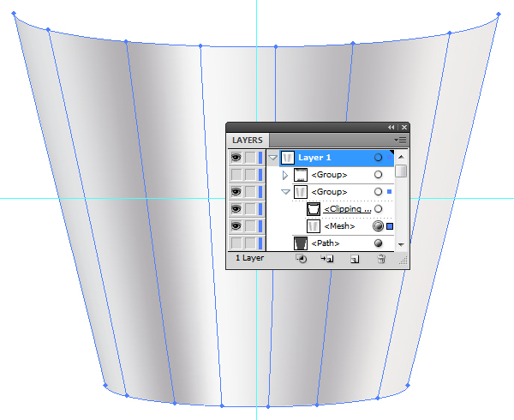Click the Mesh target appearance icon
514x420 pixels.
point(378,226)
